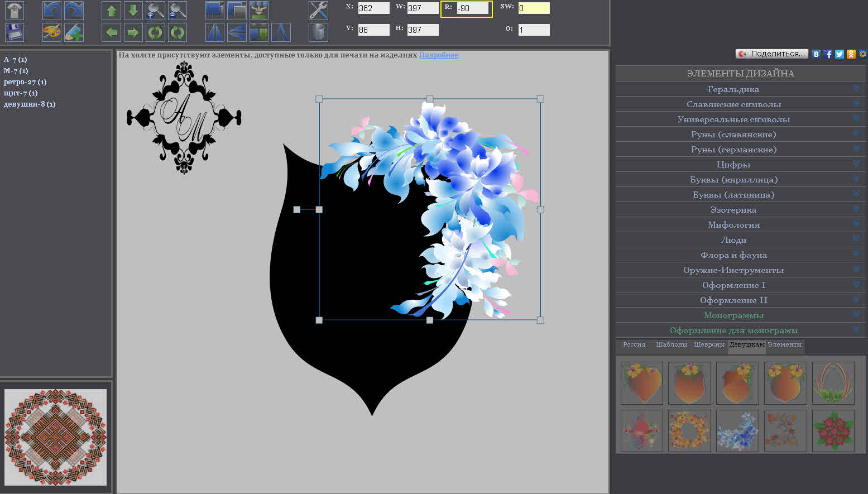Click the pencil with green plus icon
This screenshot has height=494, width=868.
click(74, 32)
